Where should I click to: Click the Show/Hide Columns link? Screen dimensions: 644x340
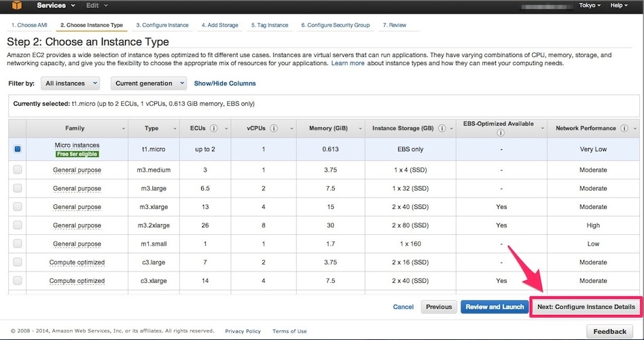pos(225,83)
